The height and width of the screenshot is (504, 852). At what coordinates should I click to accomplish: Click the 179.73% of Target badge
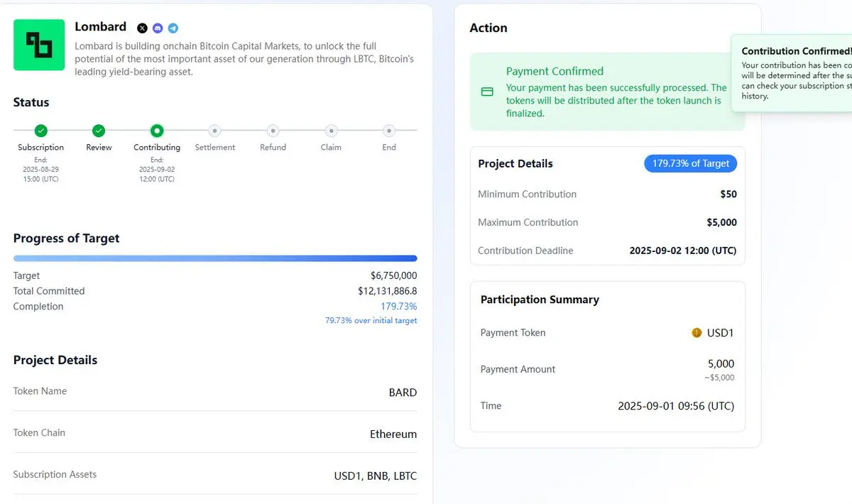pyautogui.click(x=691, y=163)
